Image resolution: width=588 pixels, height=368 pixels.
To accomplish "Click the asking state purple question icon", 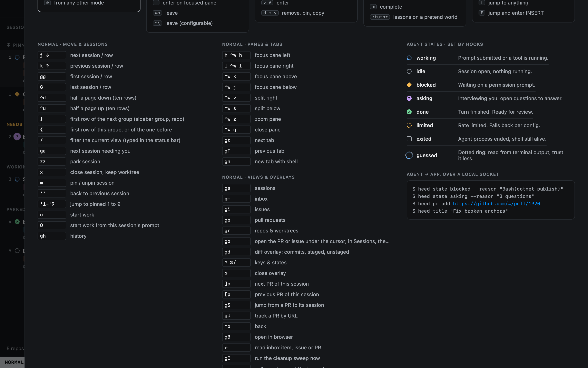I will 409,98.
